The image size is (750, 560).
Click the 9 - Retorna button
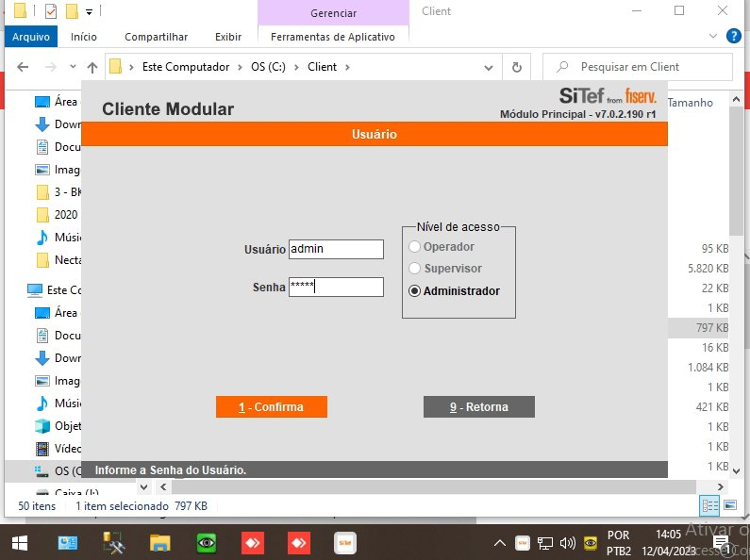point(478,407)
